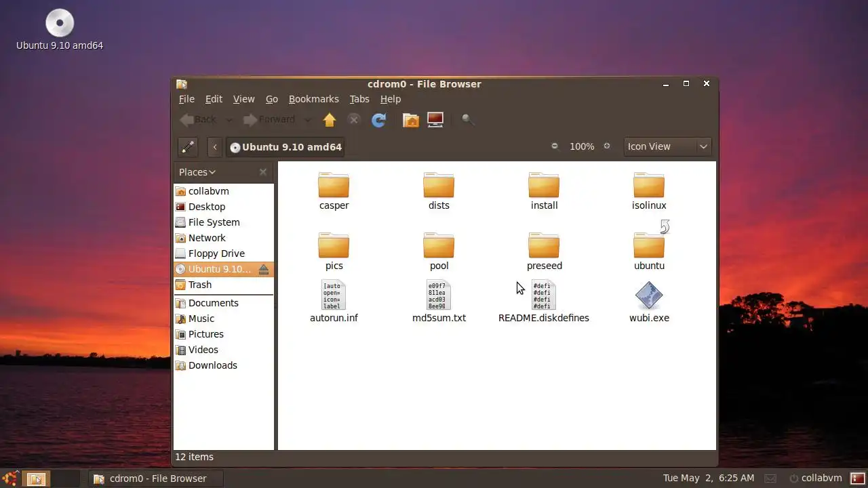
Task: Click the file manager panel launcher icon
Action: [36, 479]
